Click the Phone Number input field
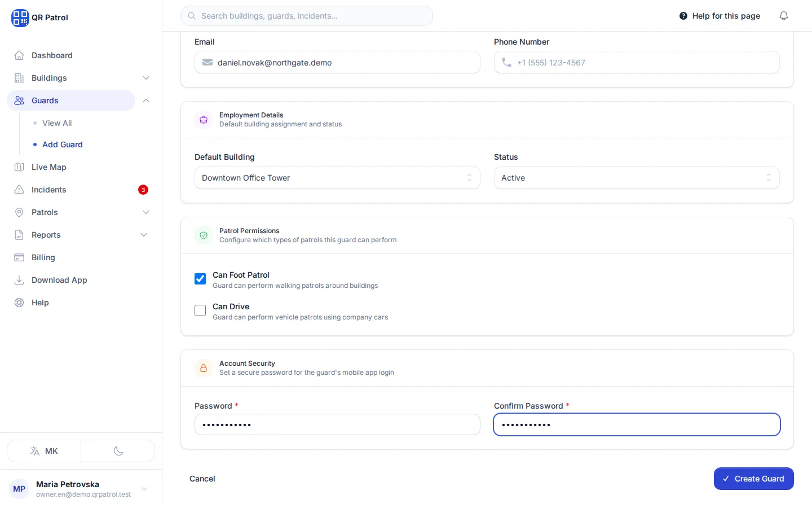 (x=637, y=62)
